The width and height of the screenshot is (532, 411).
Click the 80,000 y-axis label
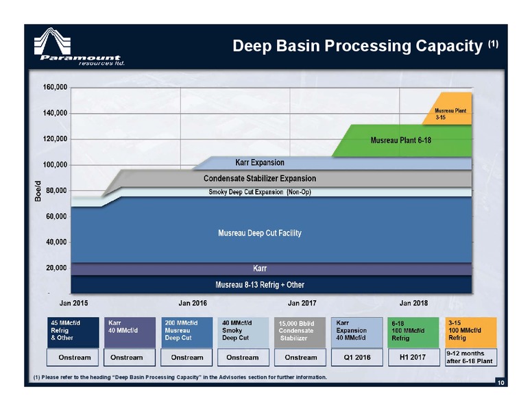[56, 190]
